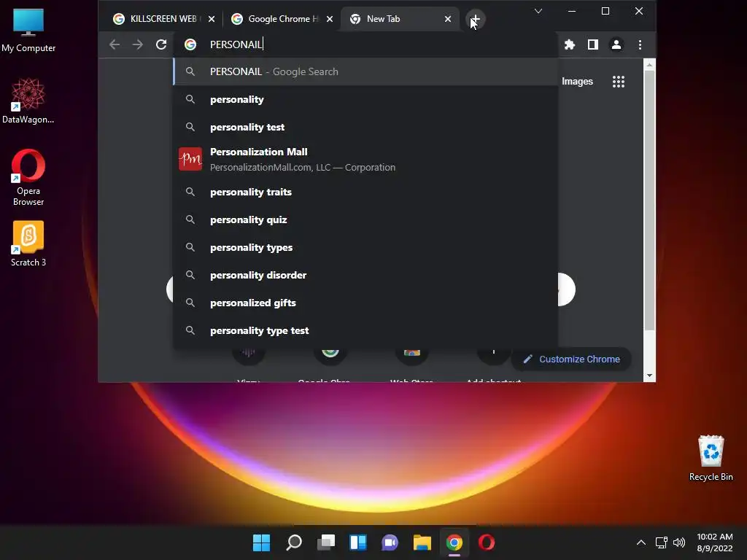The height and width of the screenshot is (560, 747).
Task: Open a new tab with plus button
Action: click(475, 20)
